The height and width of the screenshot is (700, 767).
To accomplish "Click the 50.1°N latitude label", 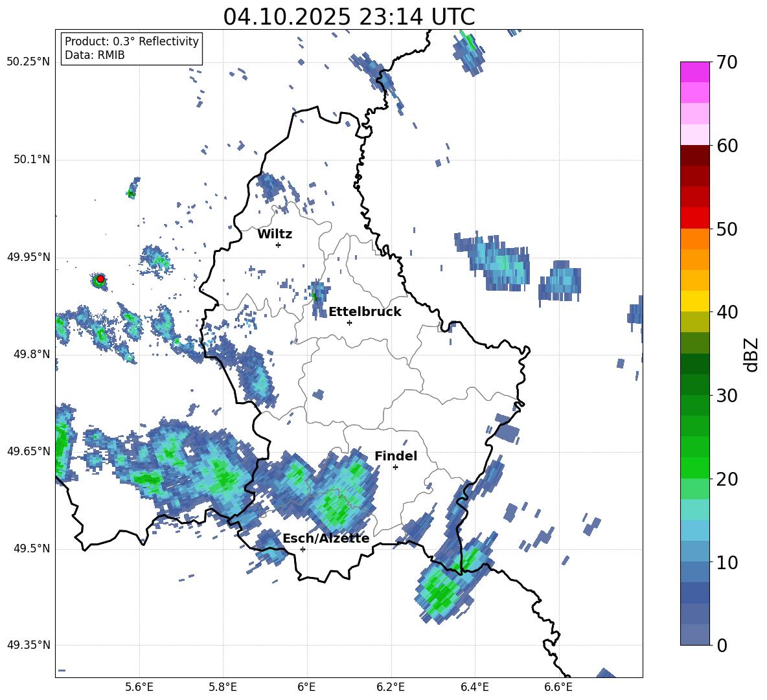I will coord(32,160).
